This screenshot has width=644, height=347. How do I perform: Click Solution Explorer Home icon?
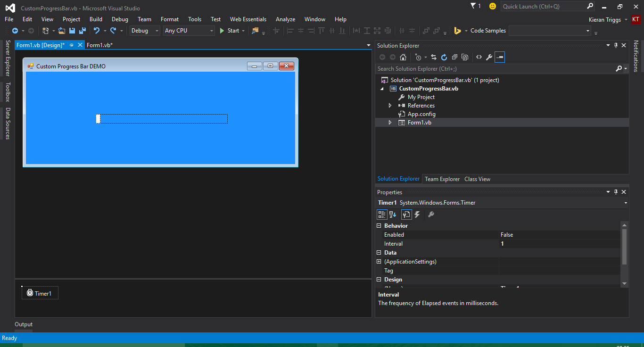pyautogui.click(x=403, y=57)
